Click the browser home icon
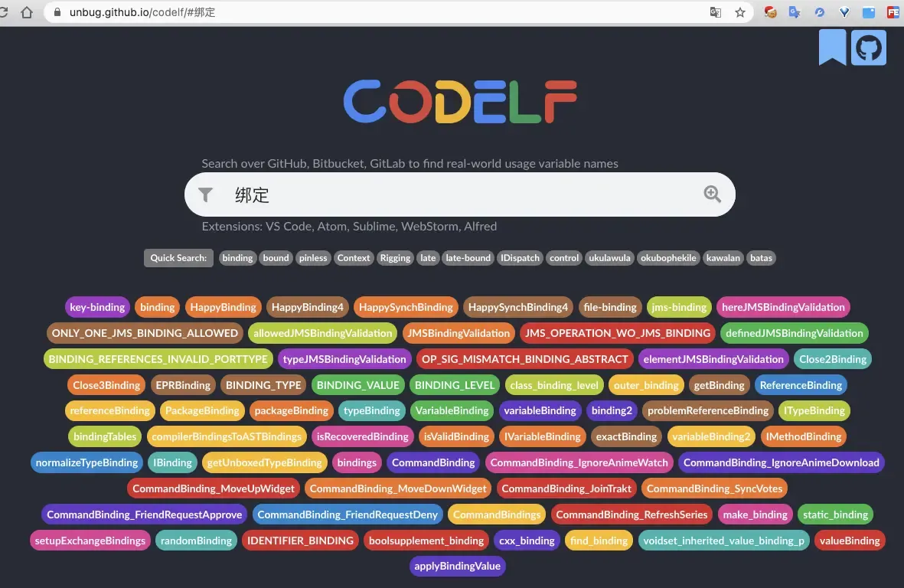 [27, 12]
